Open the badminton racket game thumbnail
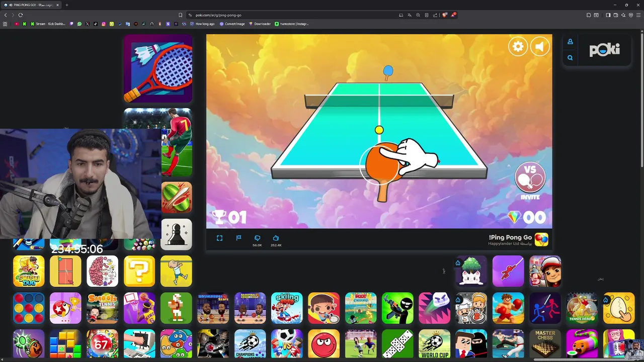The image size is (644, 362). point(158,68)
